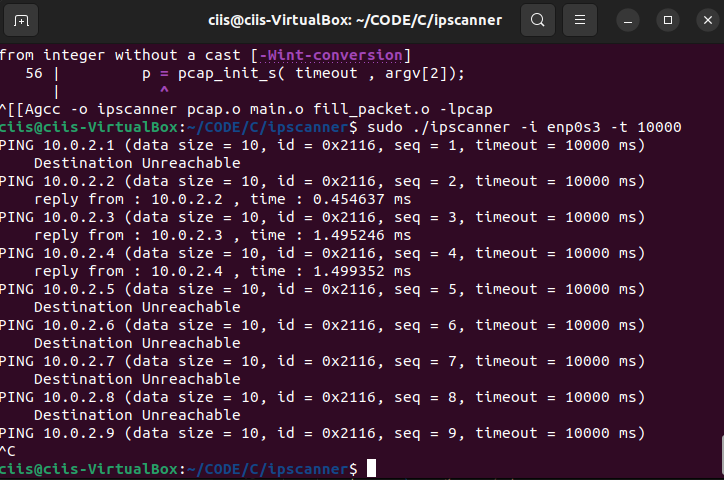This screenshot has width=724, height=480.
Task: Click the PING 10.0.2.9 line
Action: (322, 433)
